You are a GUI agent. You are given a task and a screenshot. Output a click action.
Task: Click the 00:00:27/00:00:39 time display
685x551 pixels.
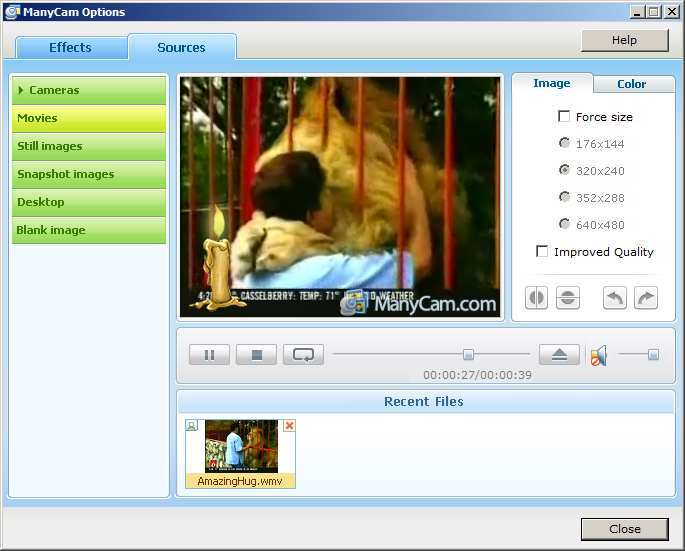[x=477, y=375]
